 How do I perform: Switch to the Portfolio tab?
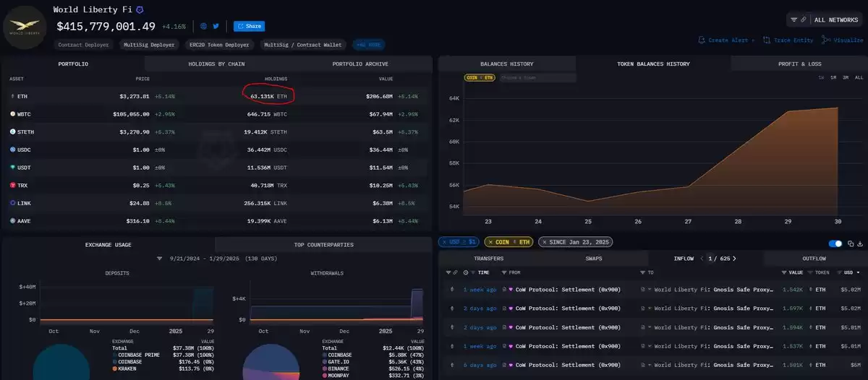pos(73,64)
